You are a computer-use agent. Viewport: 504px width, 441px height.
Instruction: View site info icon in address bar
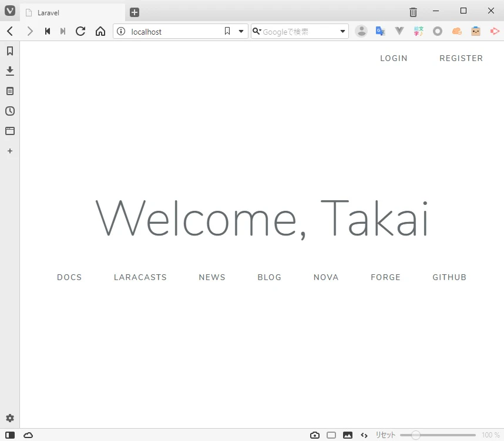pos(121,31)
